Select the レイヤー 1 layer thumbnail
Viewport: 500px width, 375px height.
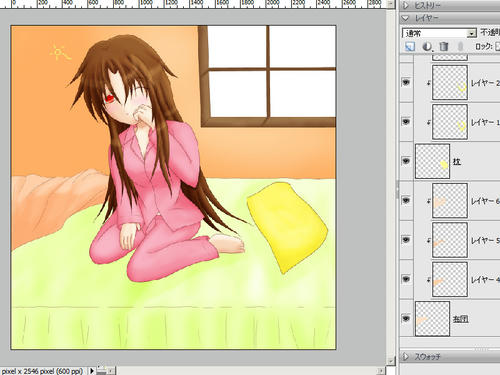click(x=450, y=122)
